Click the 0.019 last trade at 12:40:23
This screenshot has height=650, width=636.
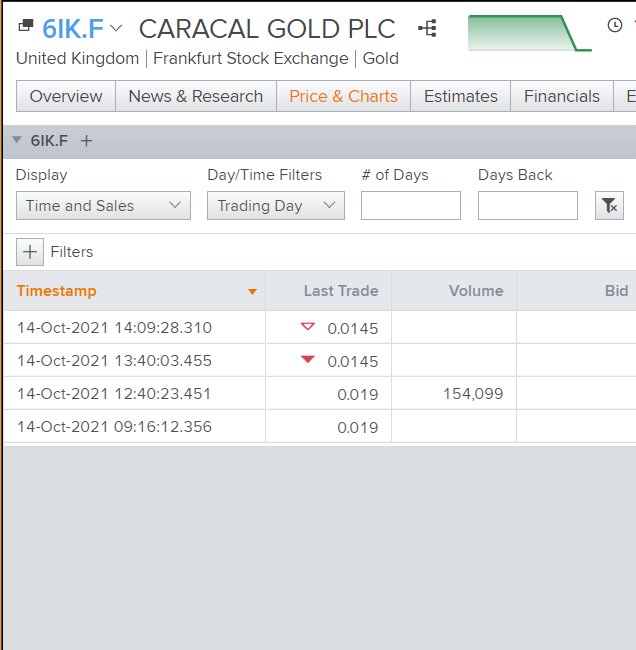pyautogui.click(x=358, y=395)
